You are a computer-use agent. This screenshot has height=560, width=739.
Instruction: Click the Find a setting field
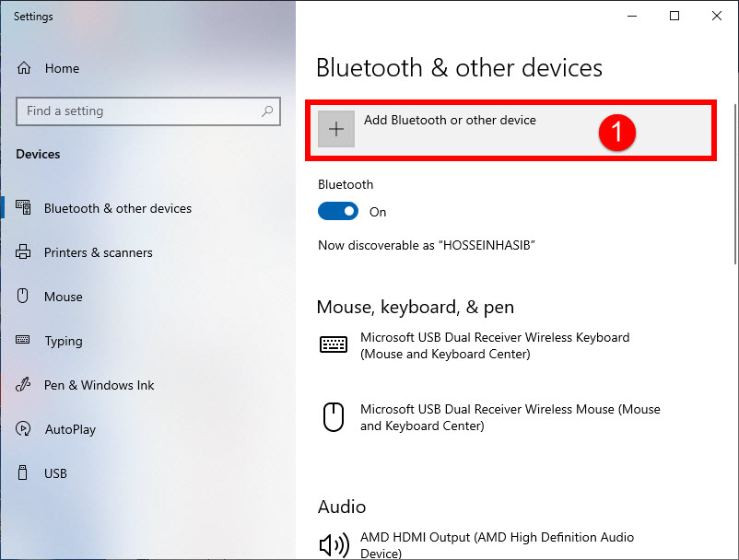148,111
